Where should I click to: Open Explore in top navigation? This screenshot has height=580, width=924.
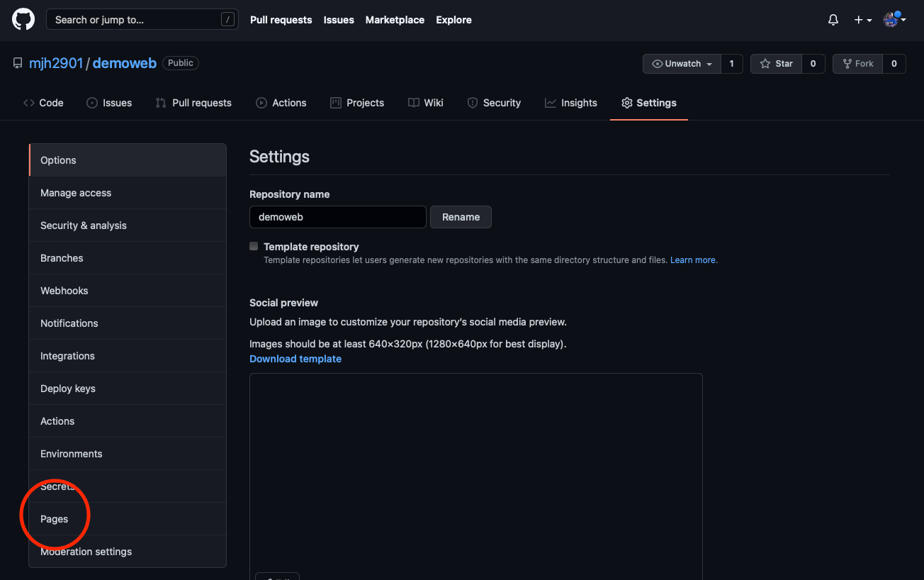[453, 20]
